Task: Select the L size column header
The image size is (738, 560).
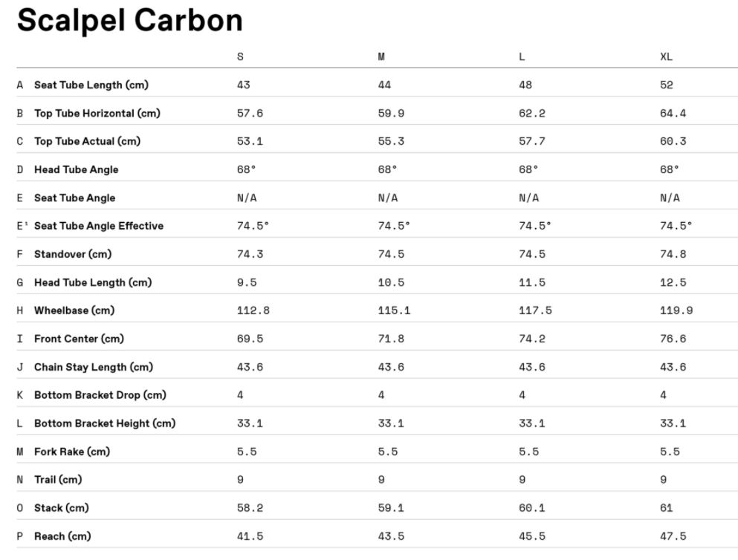Action: (x=522, y=57)
